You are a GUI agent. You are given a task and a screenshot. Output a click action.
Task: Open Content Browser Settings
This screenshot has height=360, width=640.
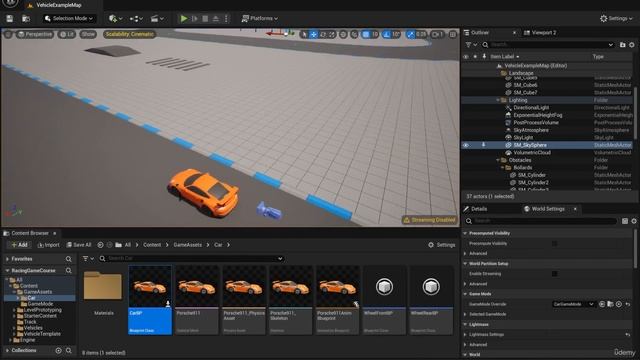pyautogui.click(x=442, y=245)
